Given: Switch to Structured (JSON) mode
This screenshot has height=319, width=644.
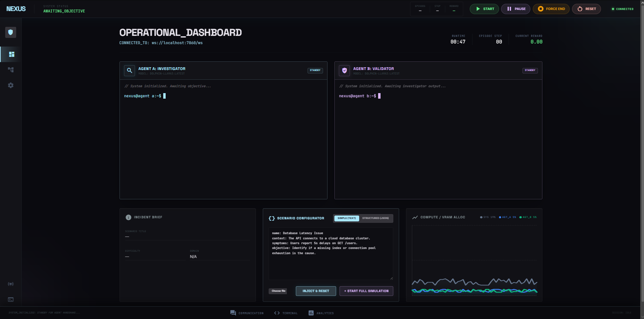Looking at the screenshot, I should click(x=375, y=218).
